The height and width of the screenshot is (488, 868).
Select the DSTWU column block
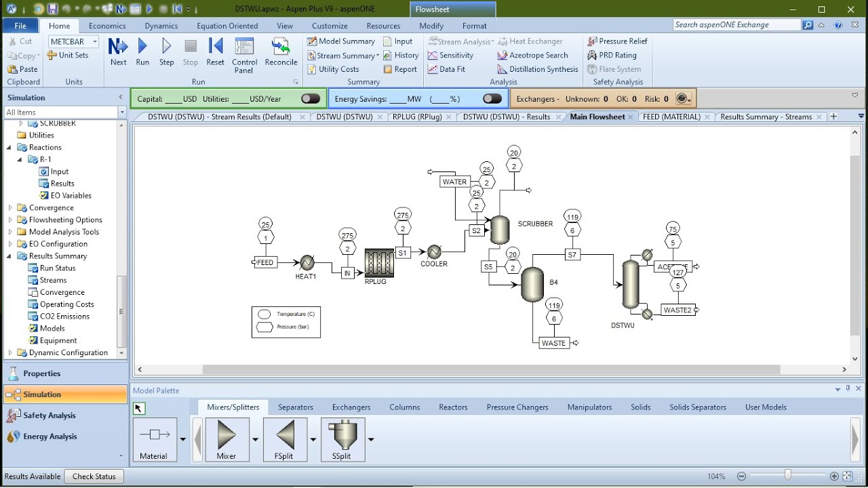[631, 285]
